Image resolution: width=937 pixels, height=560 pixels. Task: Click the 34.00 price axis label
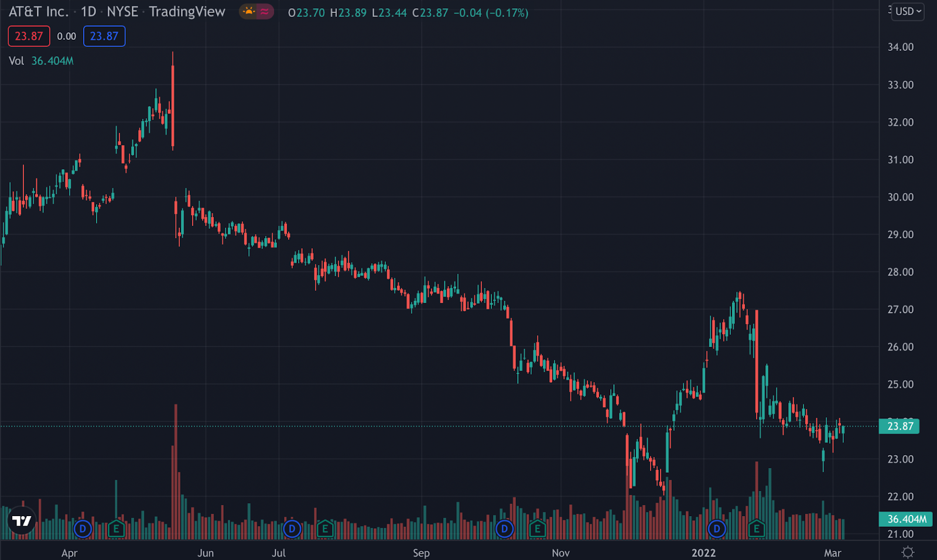coord(900,47)
